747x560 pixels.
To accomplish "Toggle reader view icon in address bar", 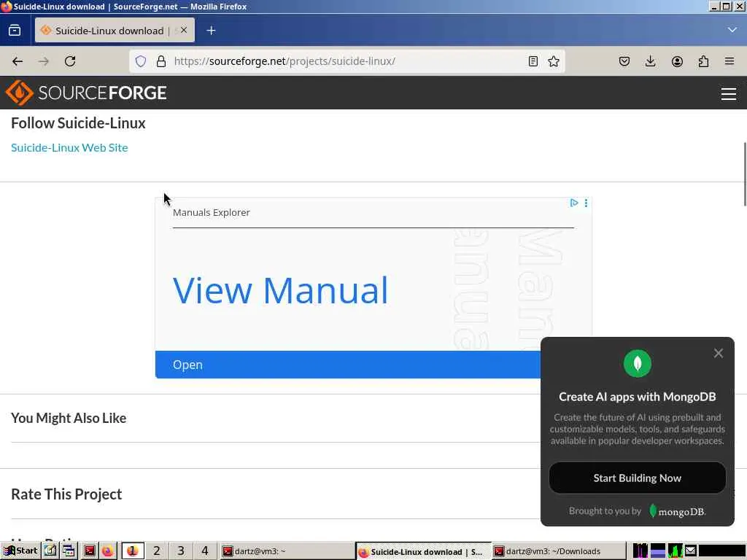I will 533,61.
